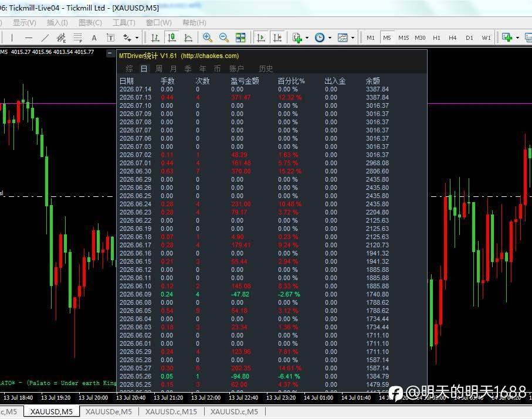Toggle chart shift
The image size is (532, 419).
tap(277, 38)
